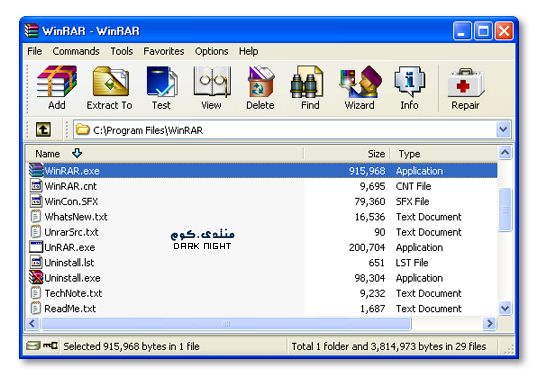Launch the Wizard toolbar icon

click(x=360, y=82)
